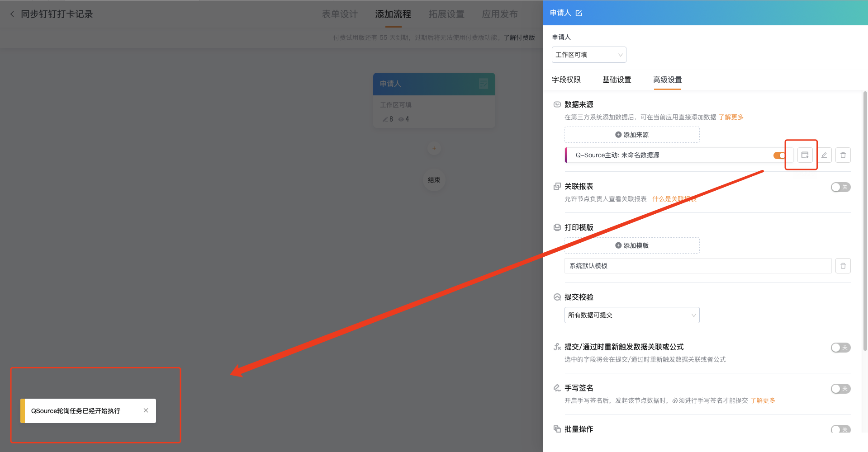Open 了解更多 link under 手写签名
Viewport: 868px width, 452px height.
click(763, 400)
